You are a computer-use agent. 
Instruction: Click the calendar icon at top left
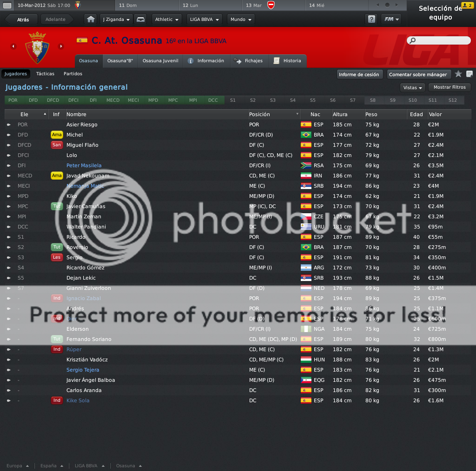(7, 6)
